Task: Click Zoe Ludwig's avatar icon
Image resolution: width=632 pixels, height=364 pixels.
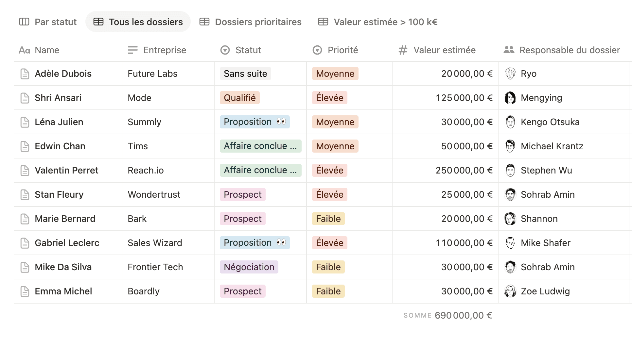Action: [510, 291]
